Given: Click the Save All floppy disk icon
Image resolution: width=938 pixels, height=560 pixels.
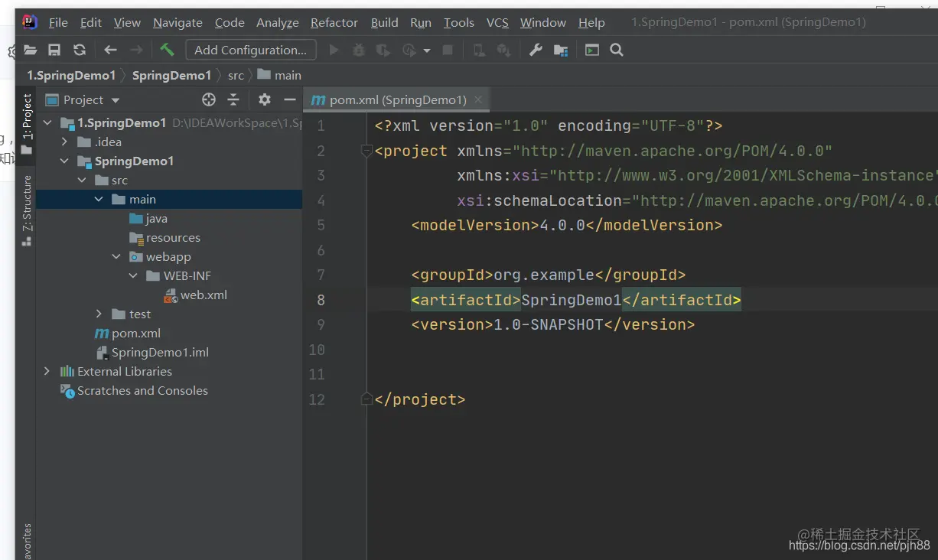Looking at the screenshot, I should pos(54,50).
